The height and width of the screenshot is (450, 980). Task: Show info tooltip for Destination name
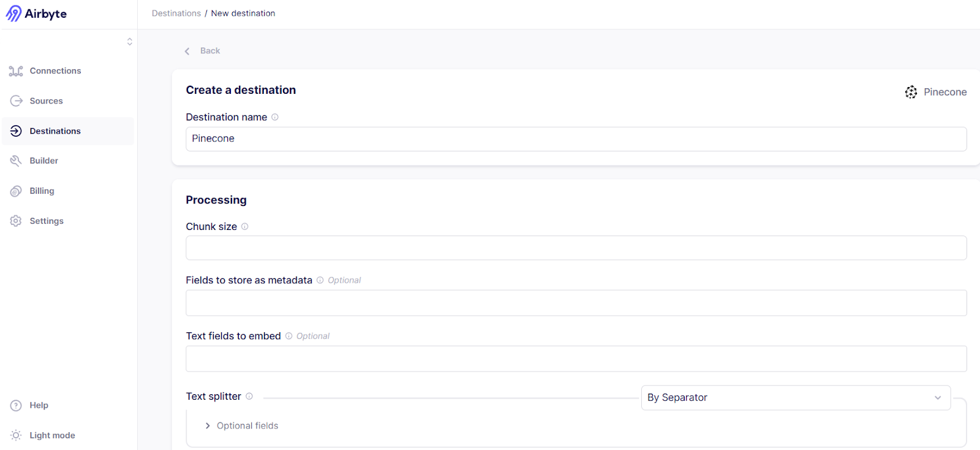[x=275, y=117]
